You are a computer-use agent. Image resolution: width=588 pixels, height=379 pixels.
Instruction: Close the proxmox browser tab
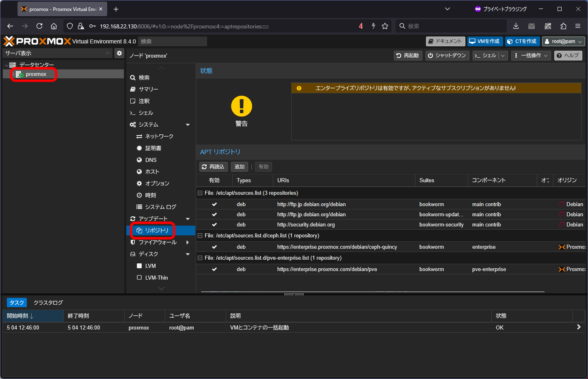(x=101, y=9)
